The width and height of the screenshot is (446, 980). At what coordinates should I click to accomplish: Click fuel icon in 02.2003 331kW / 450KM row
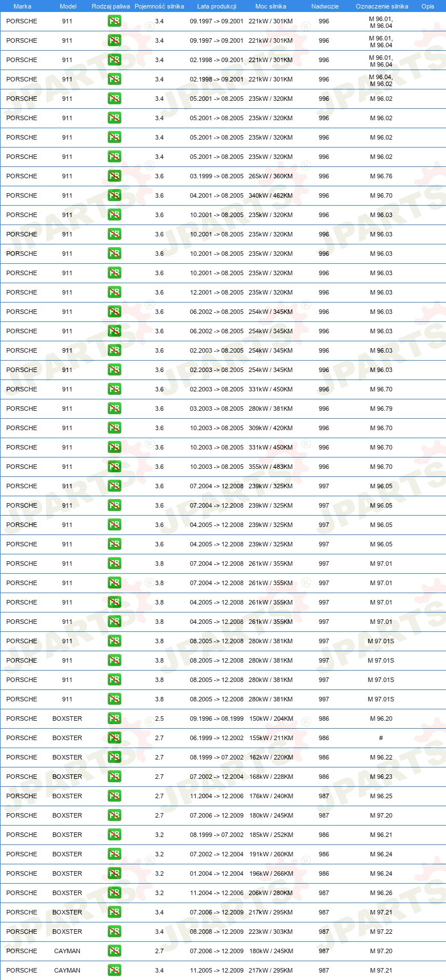(114, 389)
